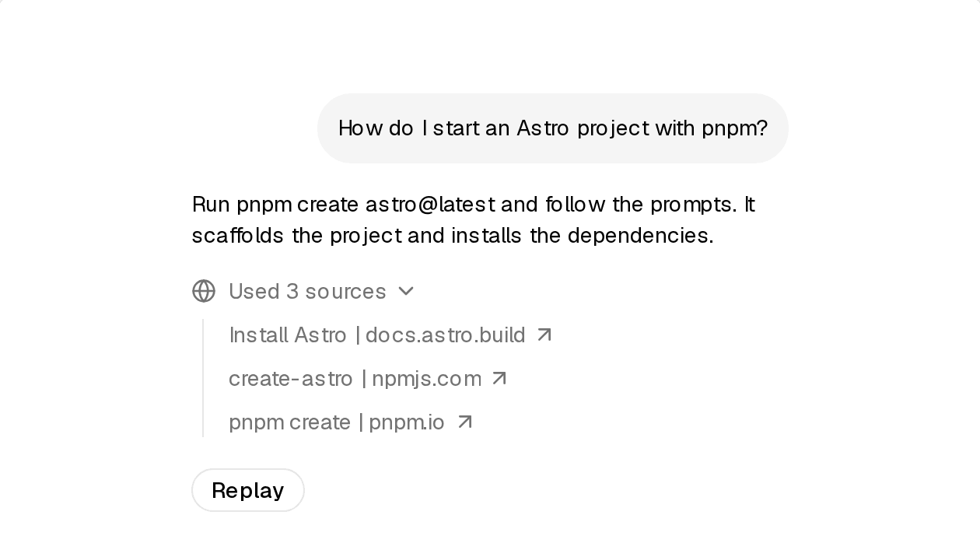Collapse the sources list with the chevron

point(406,291)
